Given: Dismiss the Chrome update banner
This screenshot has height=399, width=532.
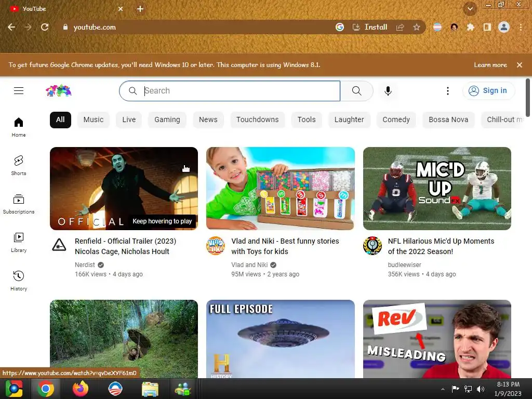Looking at the screenshot, I should tap(520, 65).
